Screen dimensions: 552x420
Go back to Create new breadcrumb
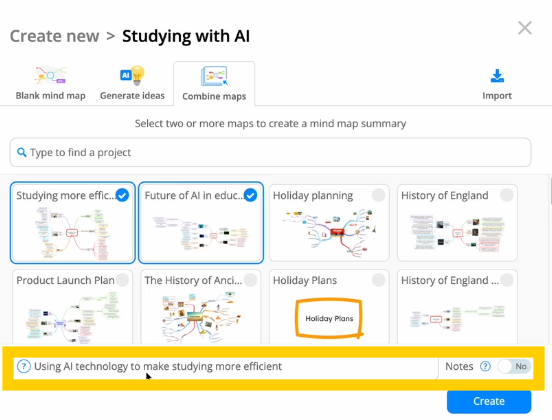pos(55,36)
